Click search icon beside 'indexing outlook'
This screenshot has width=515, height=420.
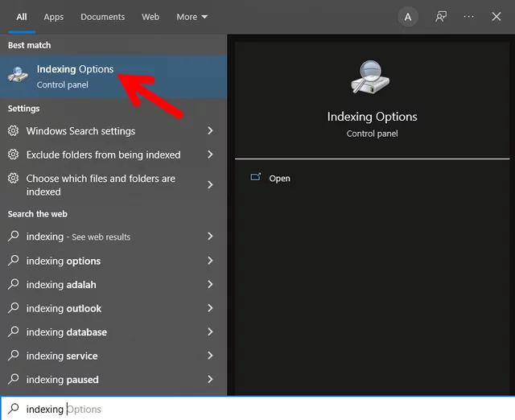[x=14, y=307]
